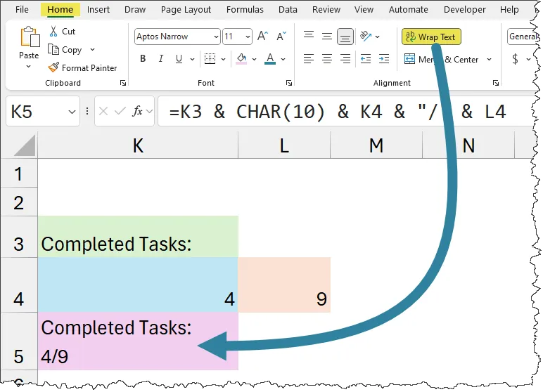Screen dimensions: 543x392
Task: Switch to the Data tab
Action: pos(288,9)
